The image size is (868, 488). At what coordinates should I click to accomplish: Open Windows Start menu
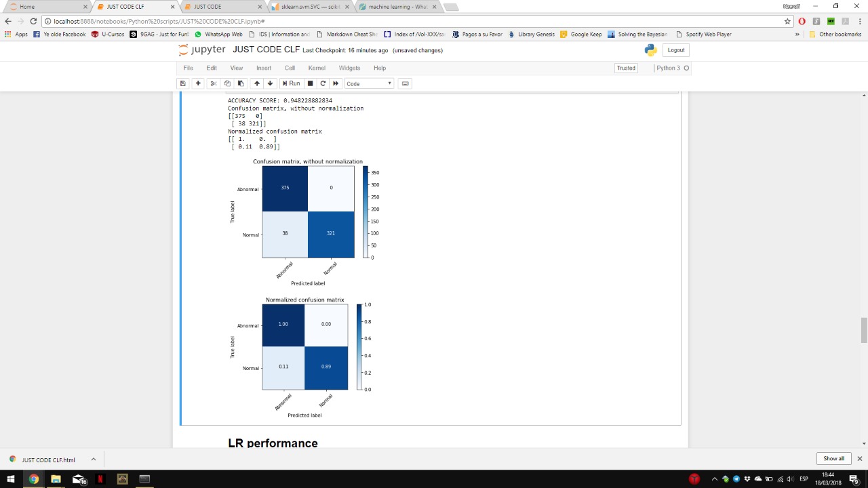click(x=10, y=479)
